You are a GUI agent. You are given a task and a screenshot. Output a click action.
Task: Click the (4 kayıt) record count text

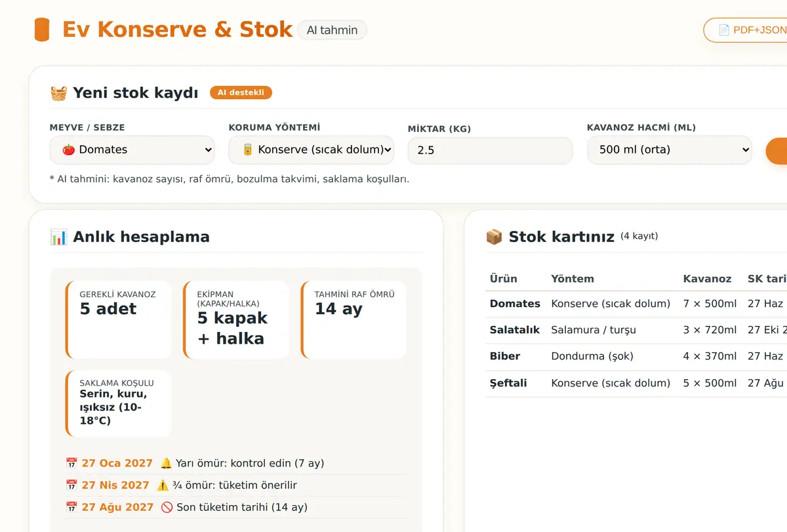point(639,236)
